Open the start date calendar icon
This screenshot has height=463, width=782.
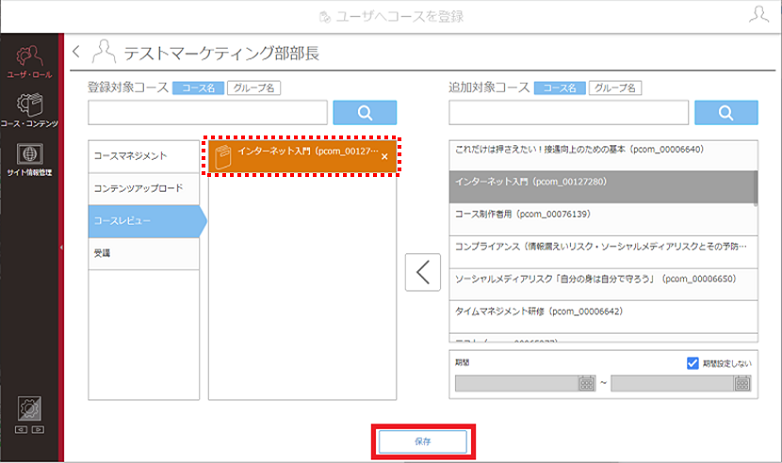click(x=586, y=383)
